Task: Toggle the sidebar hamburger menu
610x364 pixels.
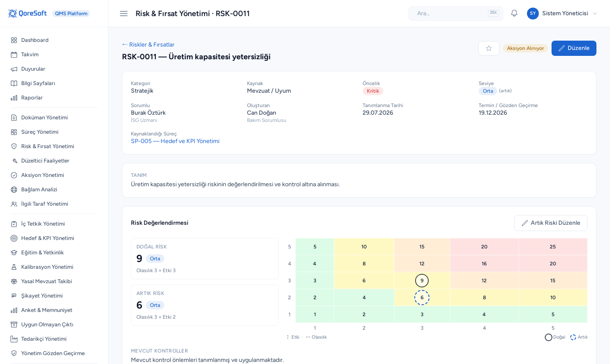Action: 124,14
